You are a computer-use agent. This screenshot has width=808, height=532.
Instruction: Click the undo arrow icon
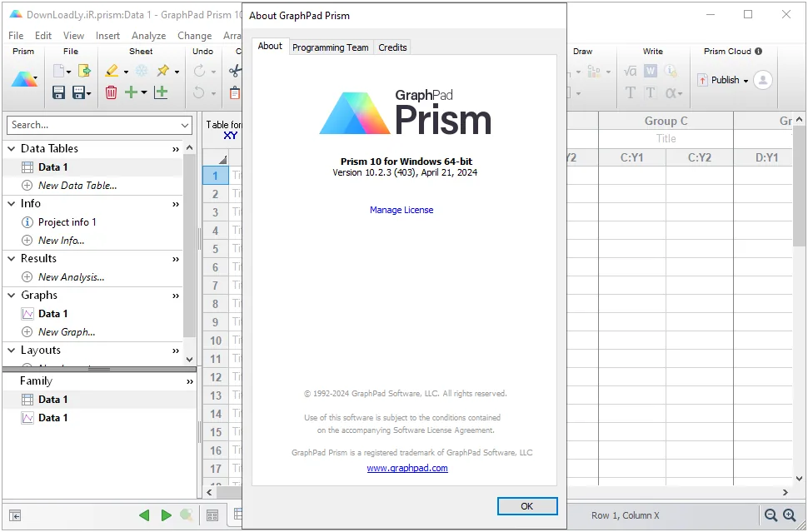click(x=199, y=92)
